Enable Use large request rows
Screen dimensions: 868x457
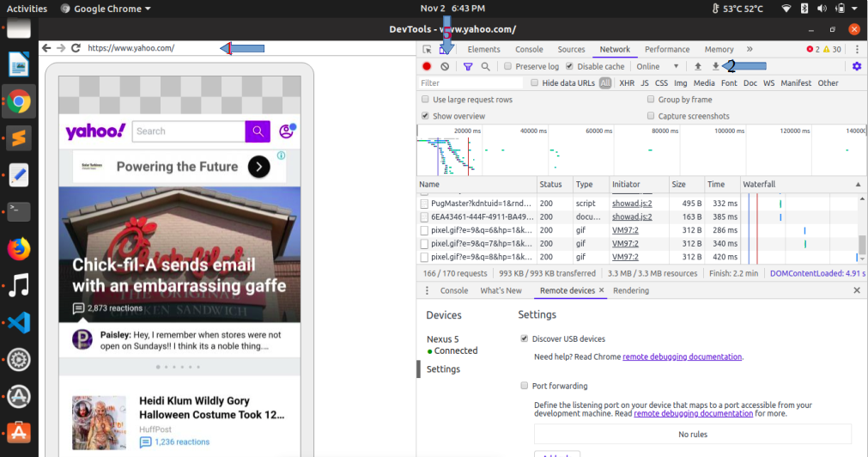pos(425,100)
